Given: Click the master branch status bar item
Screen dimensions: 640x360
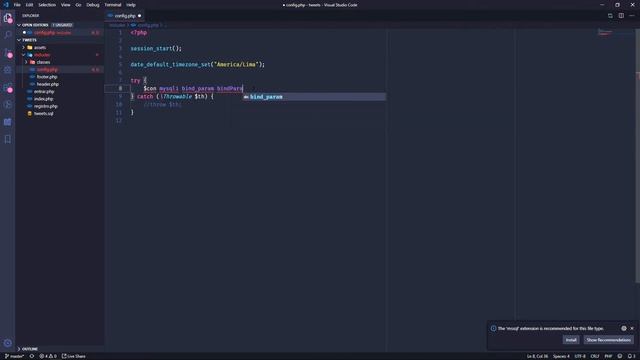Looking at the screenshot, I should [x=14, y=356].
